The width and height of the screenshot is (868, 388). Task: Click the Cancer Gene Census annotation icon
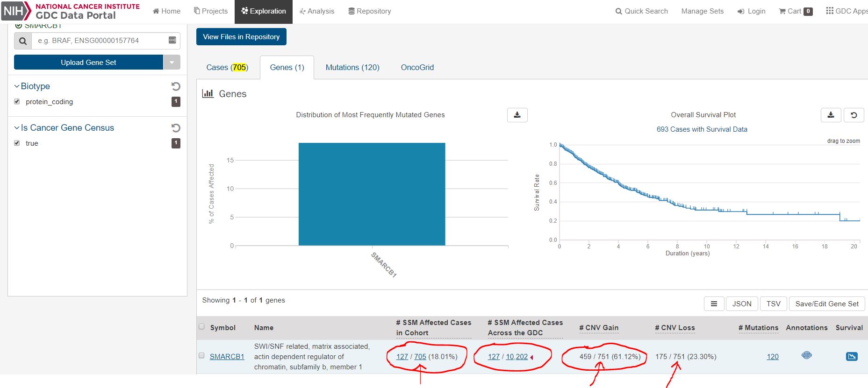pyautogui.click(x=807, y=355)
